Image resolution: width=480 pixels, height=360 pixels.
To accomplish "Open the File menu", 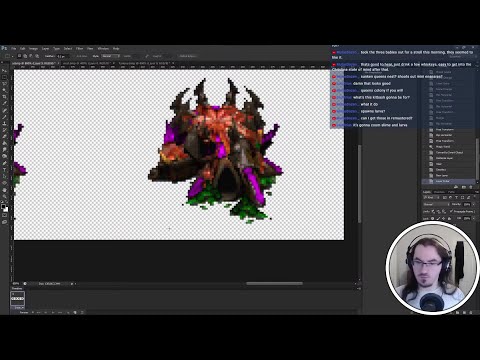I will click(14, 49).
